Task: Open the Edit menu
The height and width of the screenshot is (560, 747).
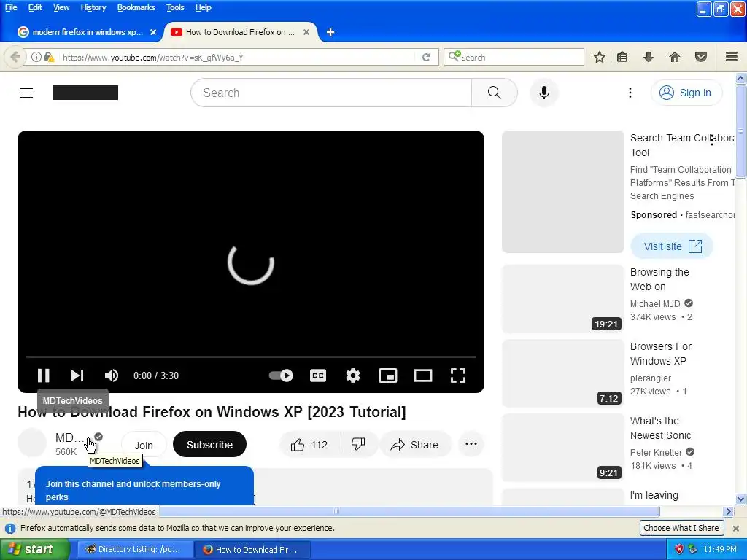Action: [35, 7]
